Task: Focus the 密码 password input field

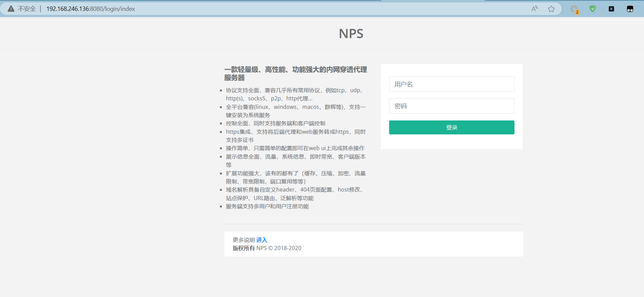Action: [x=452, y=106]
